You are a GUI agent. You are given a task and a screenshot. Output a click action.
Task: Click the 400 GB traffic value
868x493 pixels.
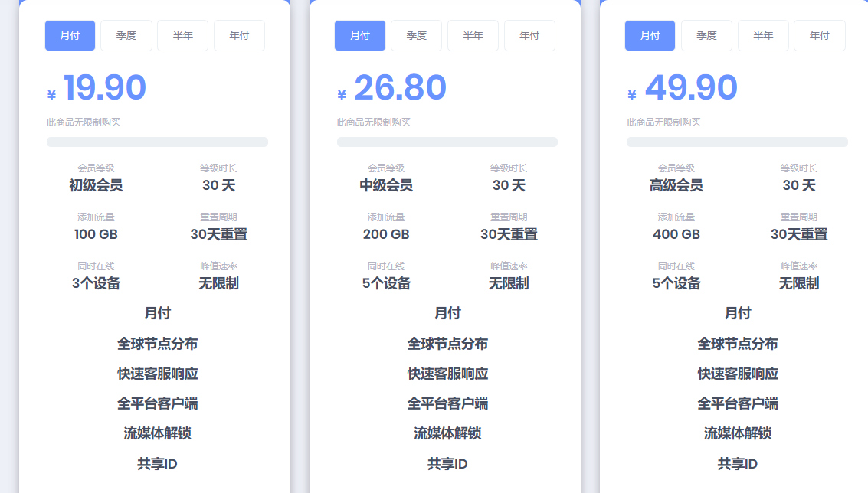click(676, 234)
